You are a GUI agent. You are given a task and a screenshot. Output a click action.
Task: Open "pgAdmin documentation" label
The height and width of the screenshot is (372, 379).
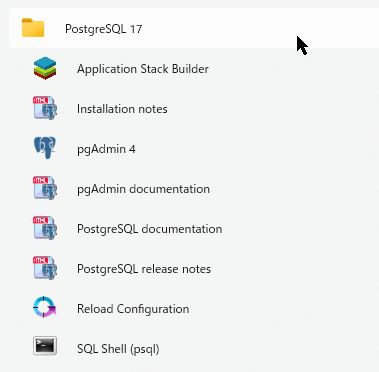pos(143,189)
